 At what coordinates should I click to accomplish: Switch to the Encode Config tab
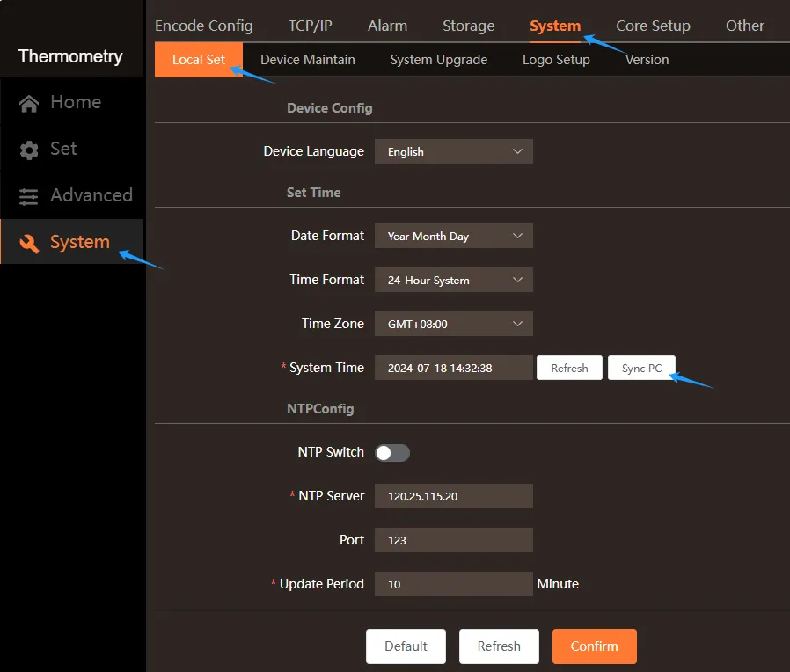[203, 26]
